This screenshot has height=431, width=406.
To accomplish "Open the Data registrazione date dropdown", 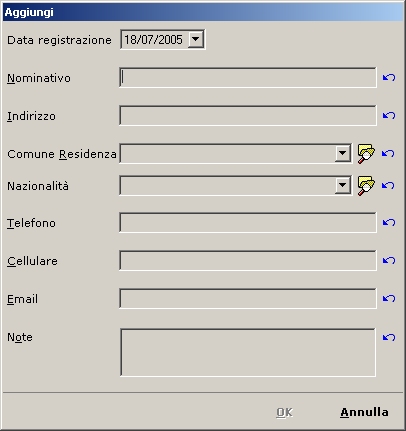I will pyautogui.click(x=196, y=39).
